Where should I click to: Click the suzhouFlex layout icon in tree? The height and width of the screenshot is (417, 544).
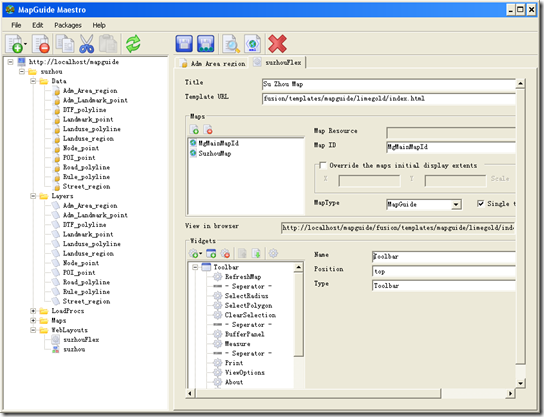[x=56, y=339]
